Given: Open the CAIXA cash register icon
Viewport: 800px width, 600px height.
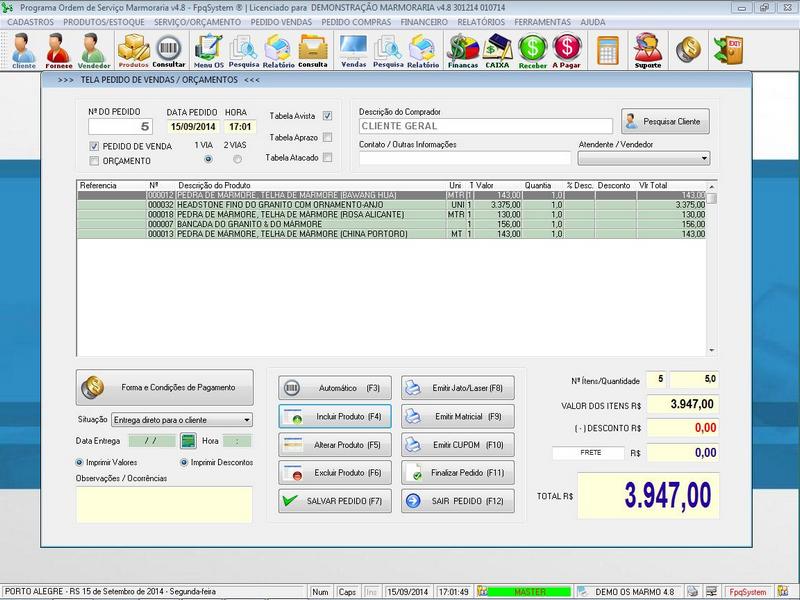Looking at the screenshot, I should point(497,48).
